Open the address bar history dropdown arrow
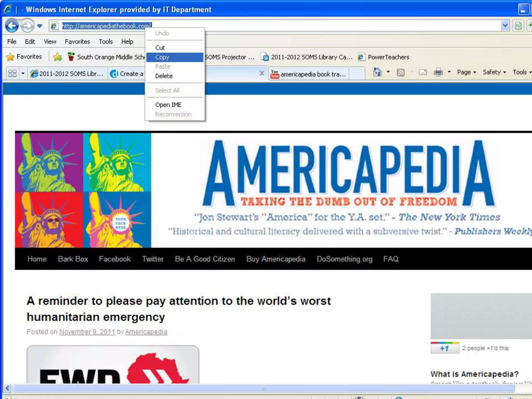Viewport: 532px width, 399px height. tap(505, 26)
